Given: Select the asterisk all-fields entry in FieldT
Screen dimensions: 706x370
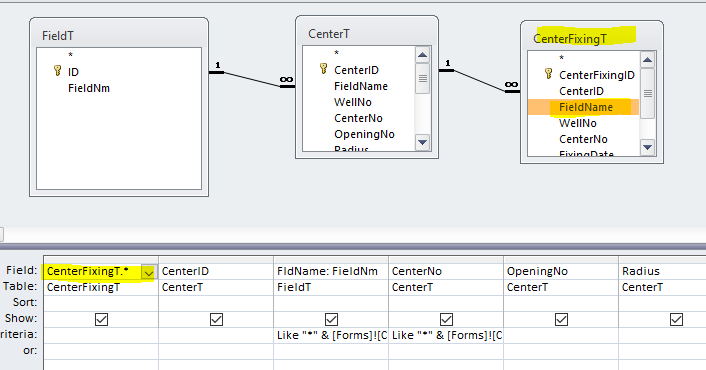Looking at the screenshot, I should (70, 55).
